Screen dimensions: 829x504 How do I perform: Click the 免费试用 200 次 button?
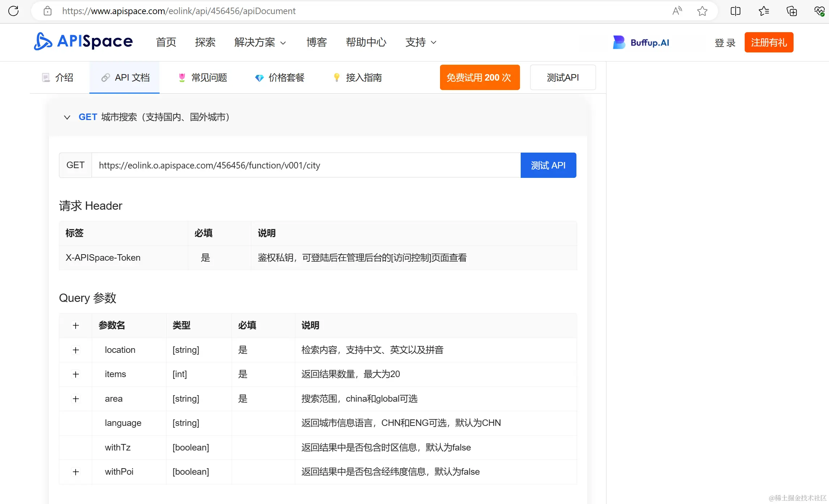click(479, 77)
